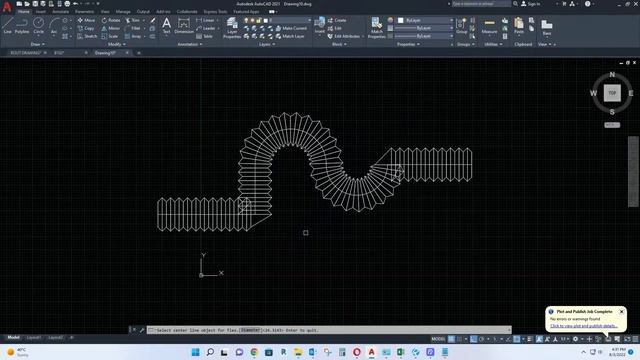This screenshot has height=360, width=640.
Task: Click Make Current layer button
Action: point(291,28)
